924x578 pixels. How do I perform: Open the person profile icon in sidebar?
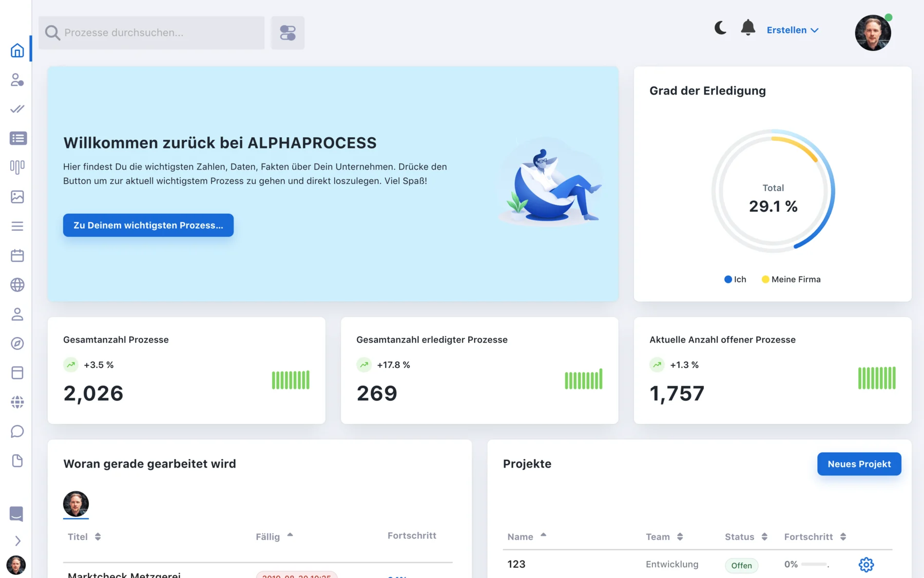17,314
